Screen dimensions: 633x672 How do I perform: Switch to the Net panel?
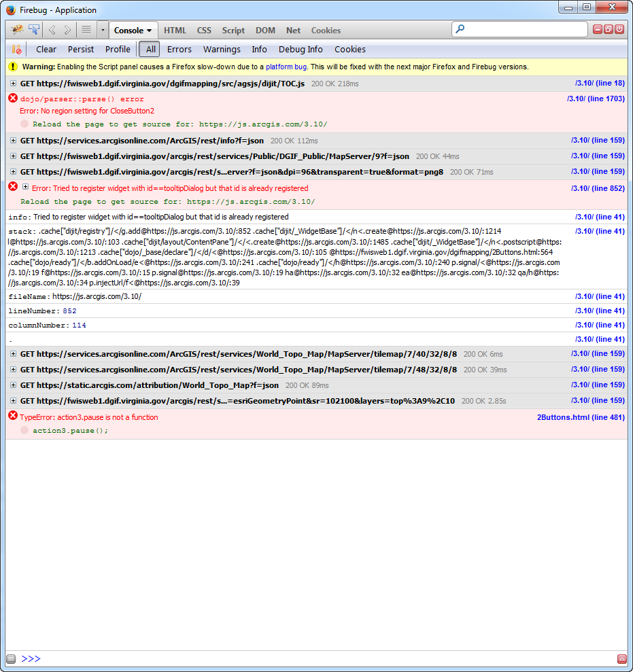(293, 31)
